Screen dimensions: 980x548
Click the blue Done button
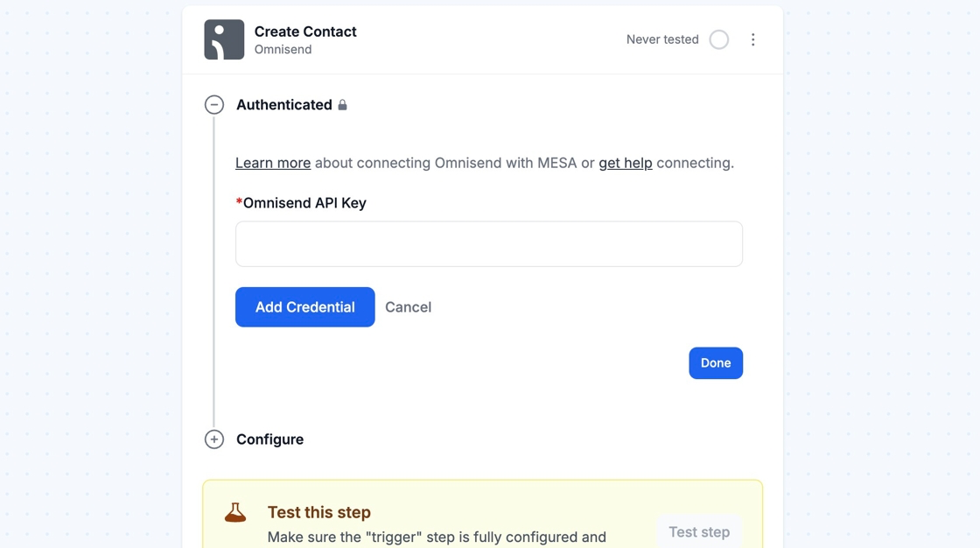[716, 363]
